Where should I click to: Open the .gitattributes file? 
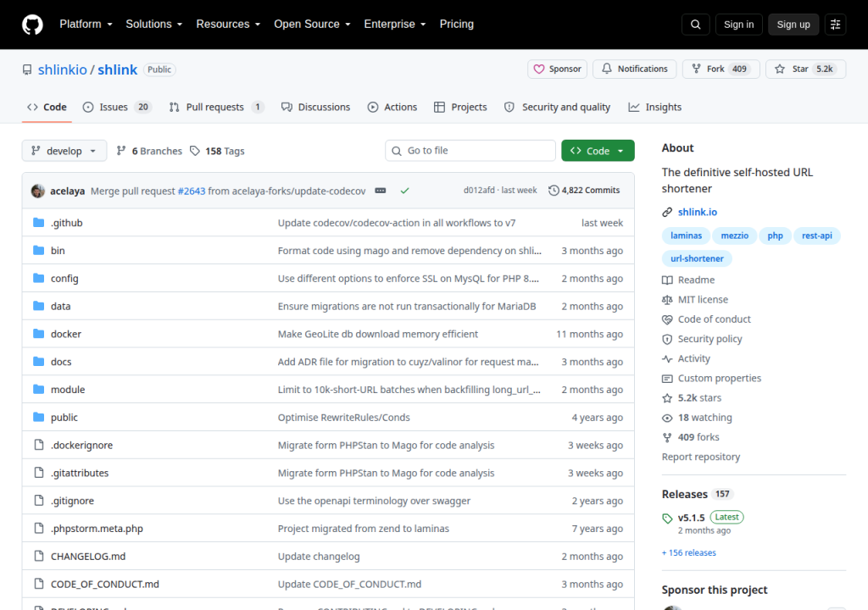point(80,473)
